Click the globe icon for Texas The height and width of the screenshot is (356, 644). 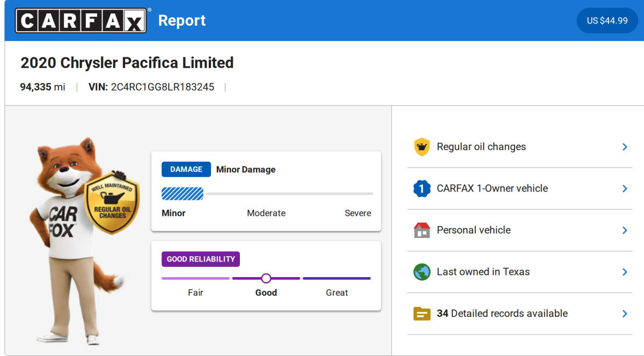click(422, 272)
